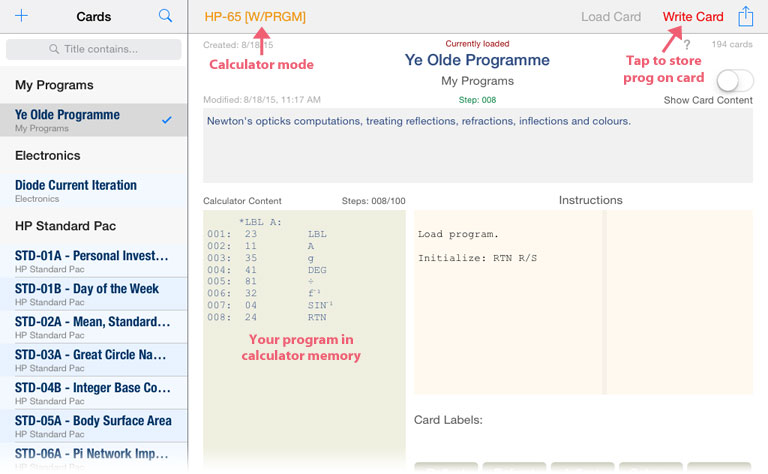The image size is (768, 474).
Task: Choose STD-02A Mean, Standard card
Action: tap(93, 327)
